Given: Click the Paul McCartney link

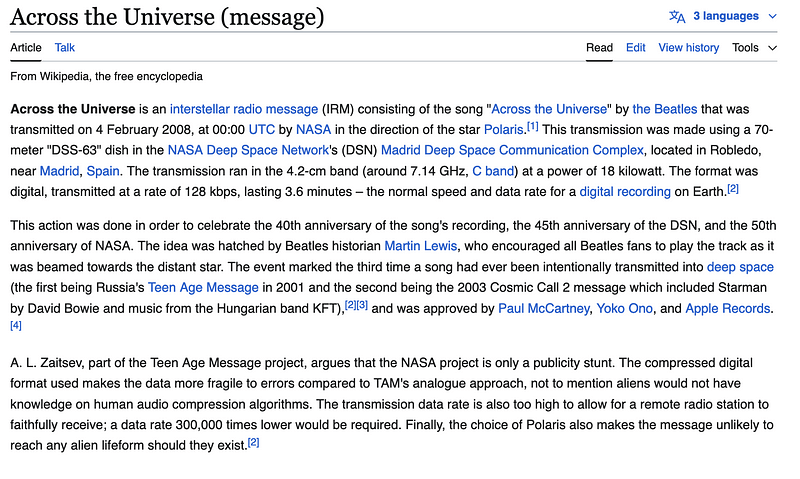Looking at the screenshot, I should pyautogui.click(x=543, y=309).
